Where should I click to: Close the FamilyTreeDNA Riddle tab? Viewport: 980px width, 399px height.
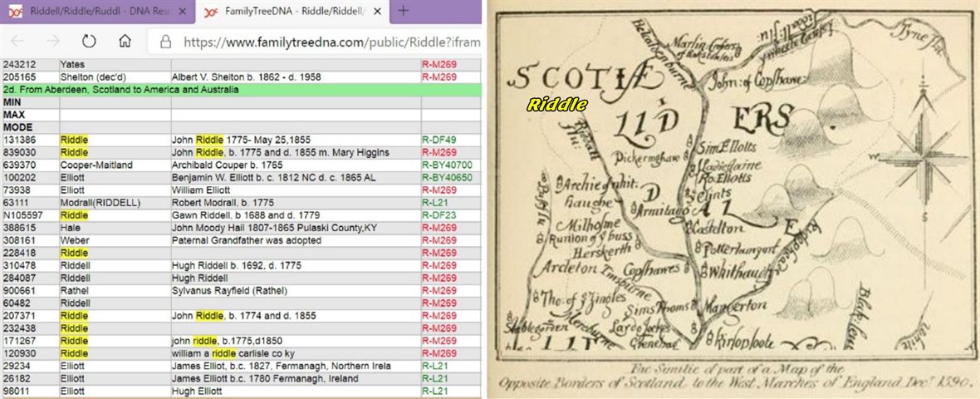click(376, 11)
